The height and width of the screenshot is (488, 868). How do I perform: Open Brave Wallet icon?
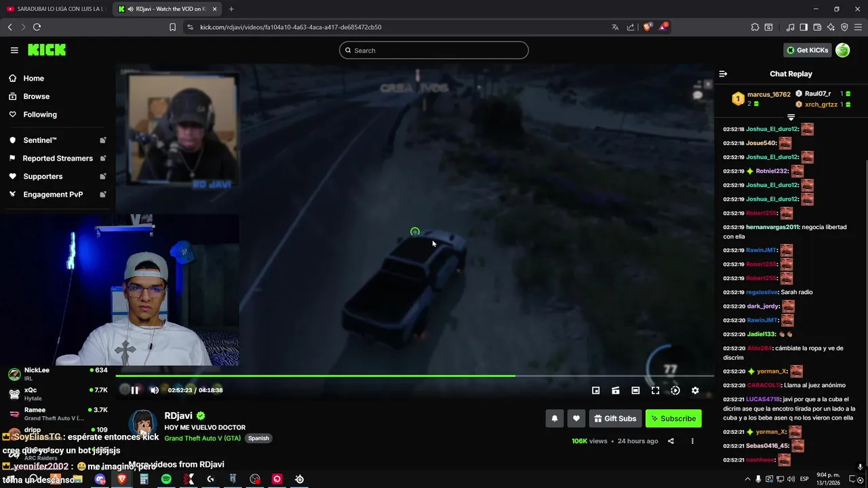pyautogui.click(x=817, y=27)
